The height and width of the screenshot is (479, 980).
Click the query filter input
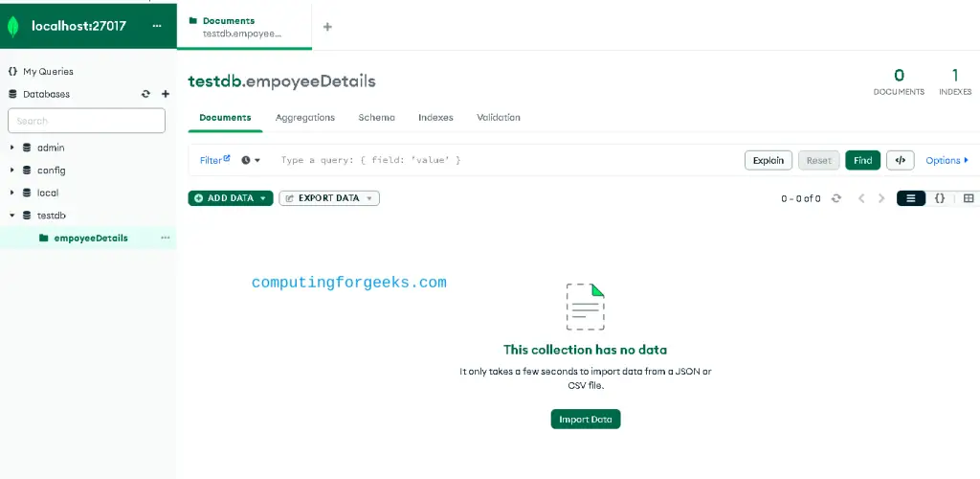coord(506,160)
